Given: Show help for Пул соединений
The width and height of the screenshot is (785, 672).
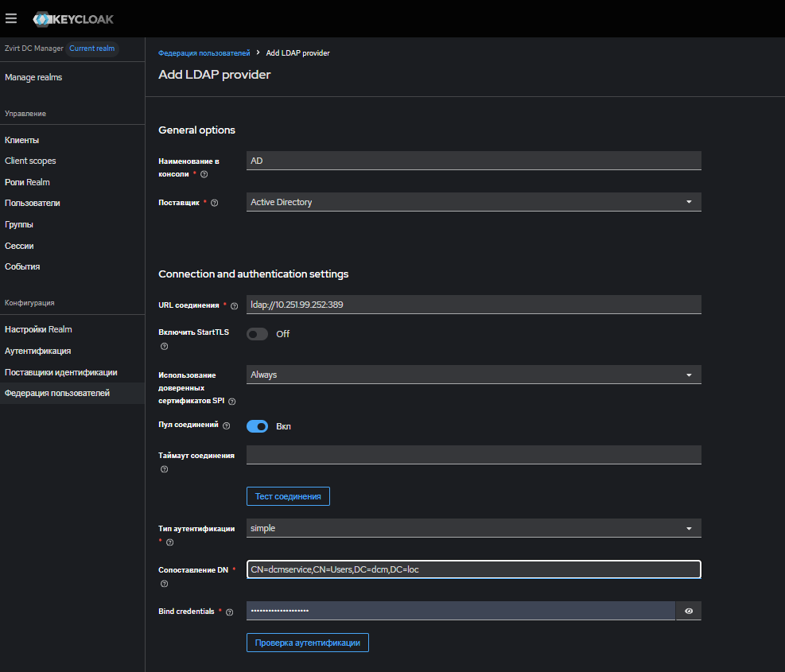Looking at the screenshot, I should 227,425.
